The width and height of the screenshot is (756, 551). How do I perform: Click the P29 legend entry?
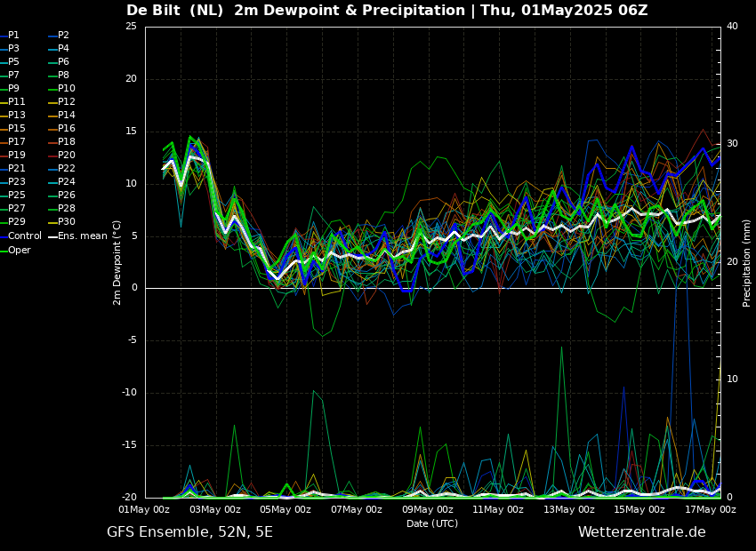(12, 221)
